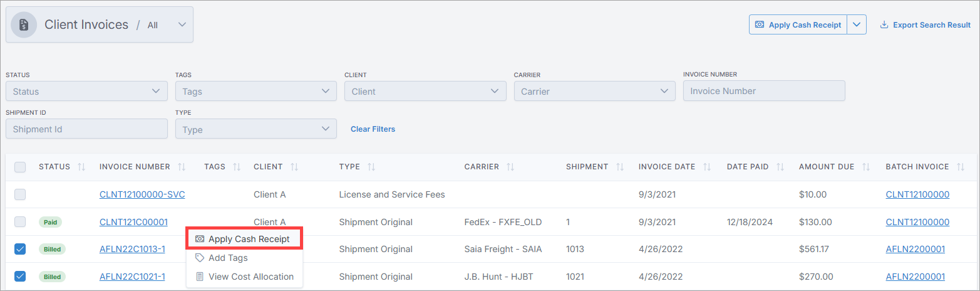The image size is (980, 291).
Task: Open the Carrier filter dropdown
Action: (595, 91)
